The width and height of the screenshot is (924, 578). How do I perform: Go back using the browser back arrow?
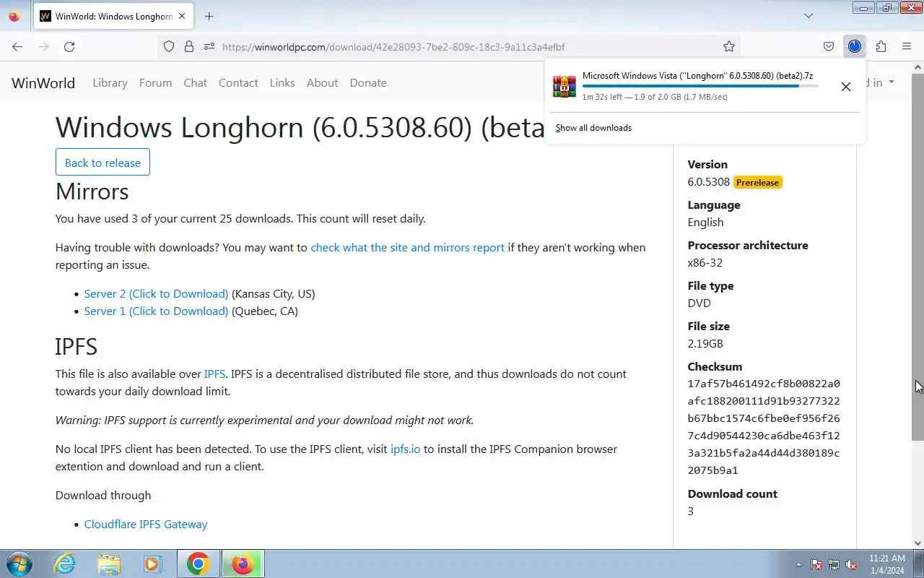tap(17, 47)
